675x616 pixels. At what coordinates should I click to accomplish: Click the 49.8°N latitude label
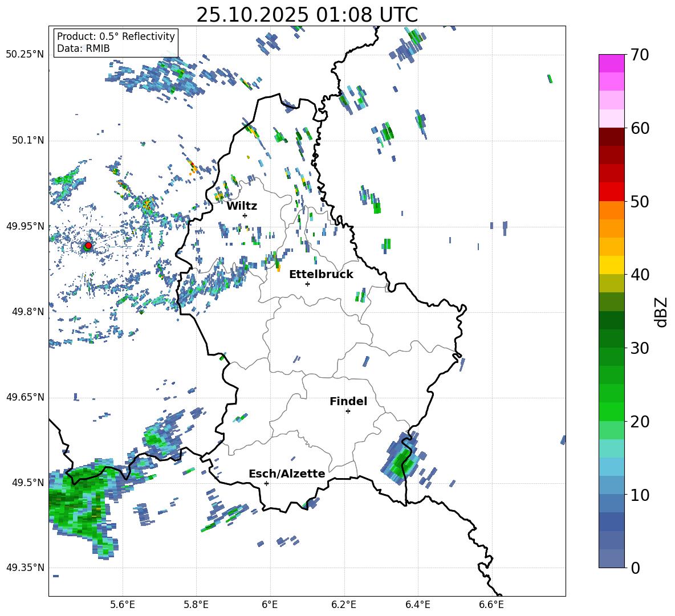(x=27, y=312)
